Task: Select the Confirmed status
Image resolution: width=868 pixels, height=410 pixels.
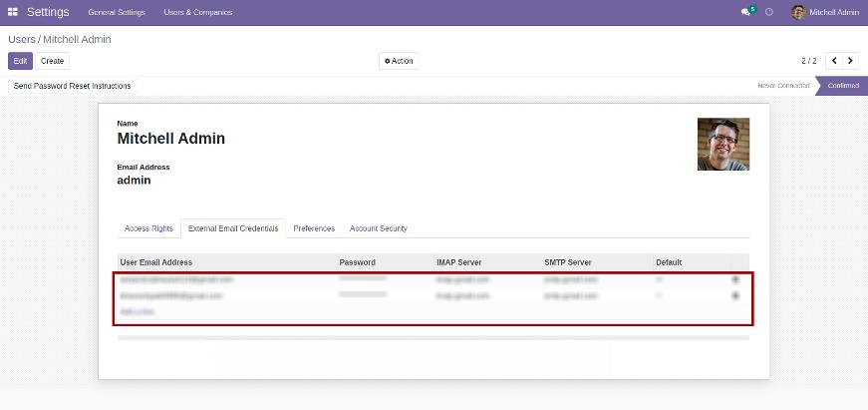Action: coord(843,86)
